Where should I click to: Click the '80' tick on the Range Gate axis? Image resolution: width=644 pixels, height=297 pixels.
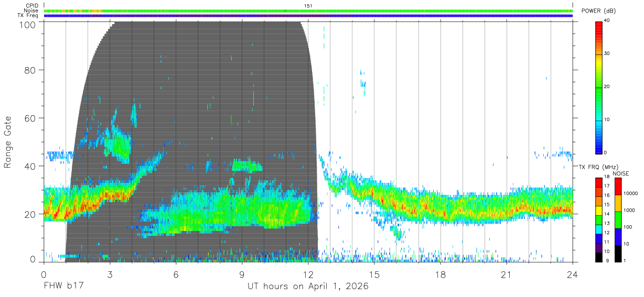tap(31, 70)
